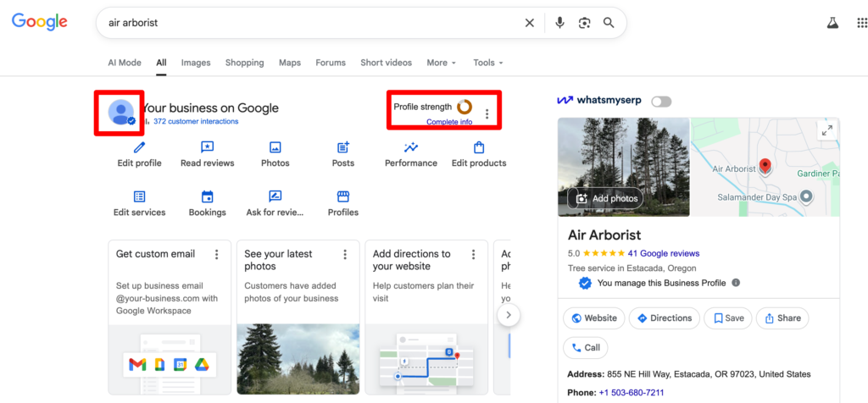
Task: Click the Posts icon
Action: click(343, 147)
